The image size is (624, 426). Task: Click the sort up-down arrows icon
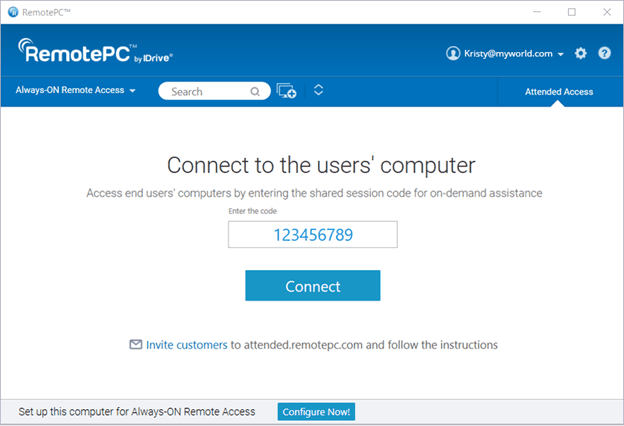click(318, 90)
